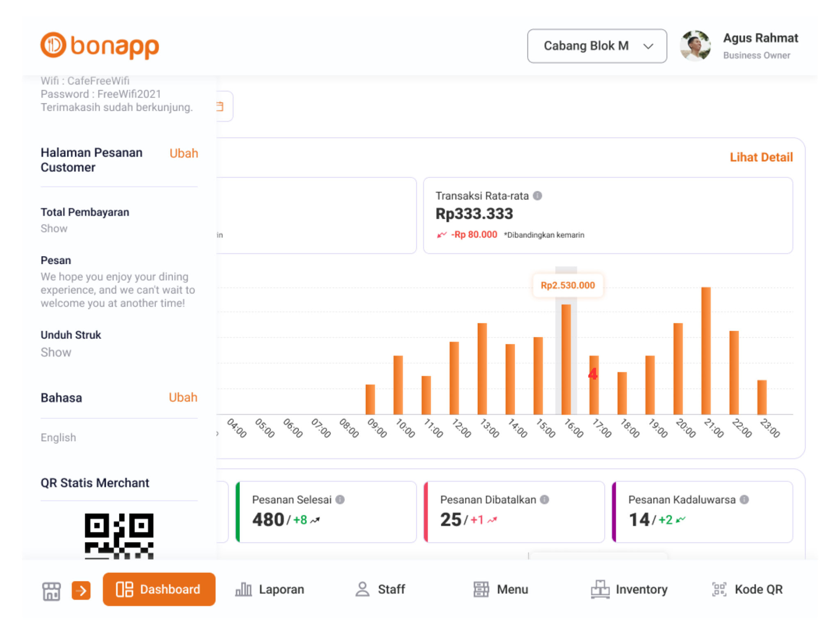This screenshot has height=636, width=840.
Task: Click the Lihat Detail link
Action: point(761,157)
